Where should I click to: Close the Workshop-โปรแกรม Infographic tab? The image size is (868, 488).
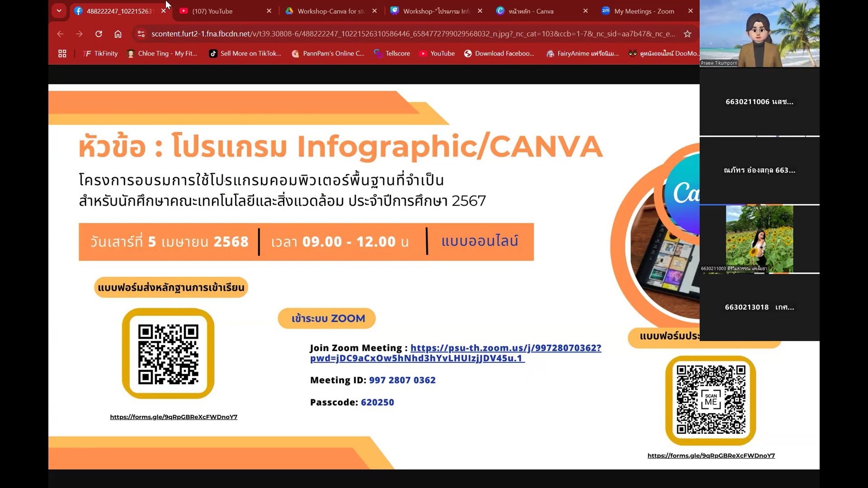coord(480,11)
